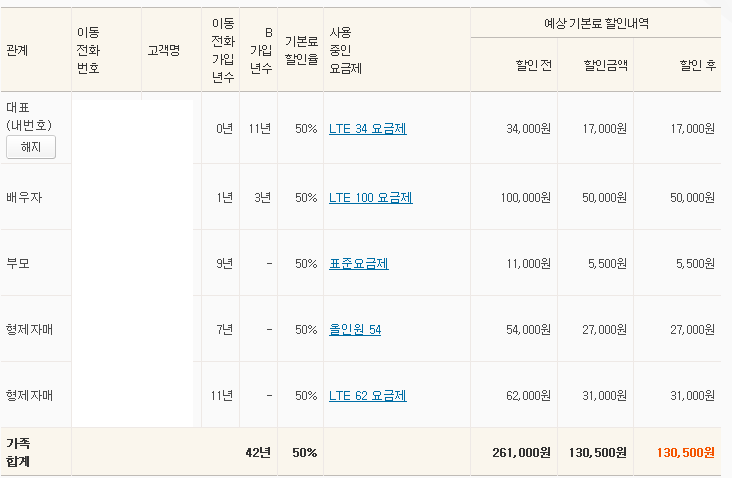Select the 대표 (내번호) label
This screenshot has height=478, width=732.
coord(29,116)
